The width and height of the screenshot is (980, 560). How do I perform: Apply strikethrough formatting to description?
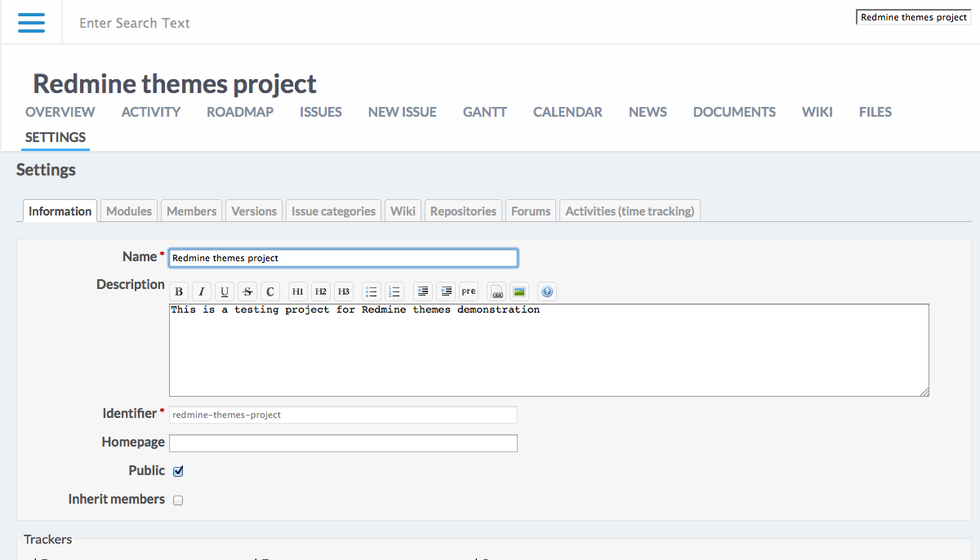(x=247, y=291)
